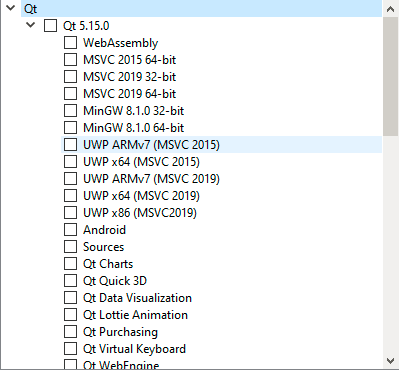Check the MinGW 8.1.0 32-bit box
Image resolution: width=399 pixels, height=373 pixels.
click(70, 111)
